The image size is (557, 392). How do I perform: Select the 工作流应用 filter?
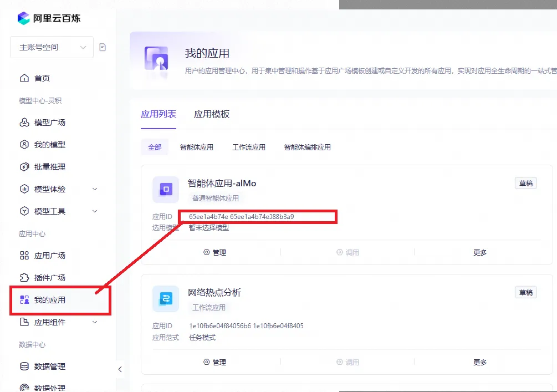click(249, 147)
